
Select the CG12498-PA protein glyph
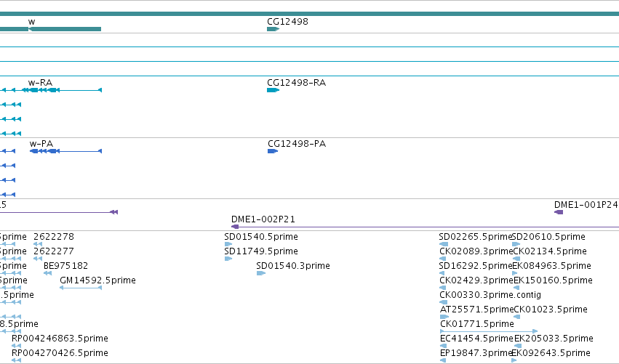(x=273, y=151)
